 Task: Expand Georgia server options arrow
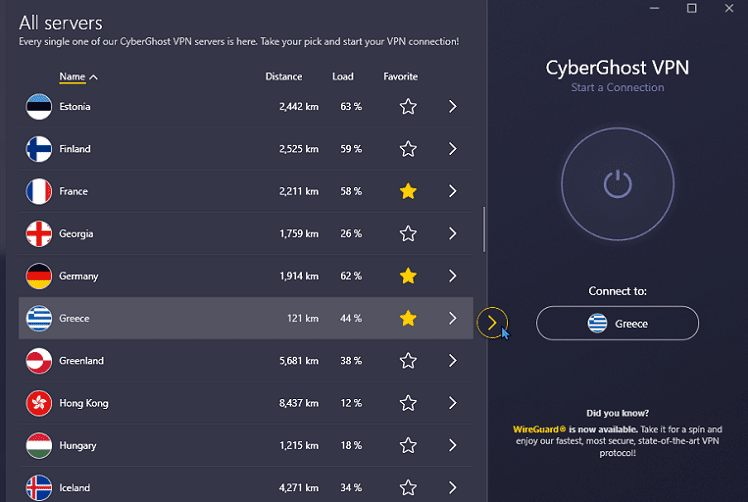[453, 234]
